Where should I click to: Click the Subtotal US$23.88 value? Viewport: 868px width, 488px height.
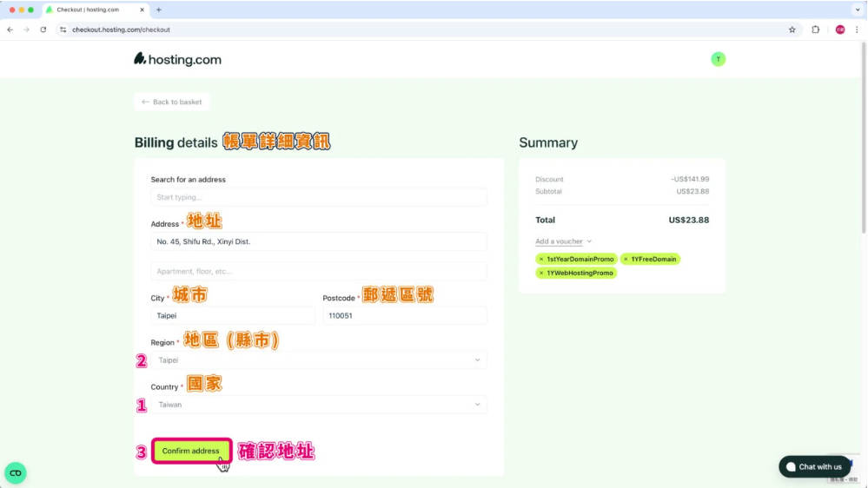pos(692,191)
